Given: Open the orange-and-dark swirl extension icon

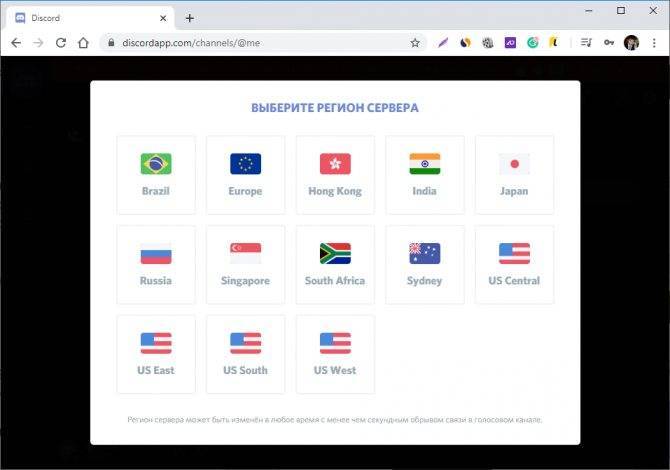Looking at the screenshot, I should [x=465, y=43].
